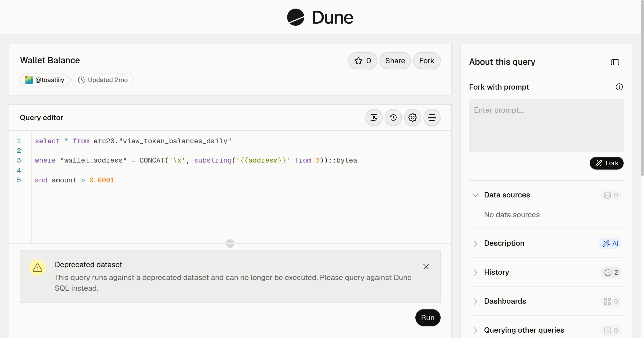Click the page vertical scrollbar
The height and width of the screenshot is (338, 644).
(x=642, y=89)
